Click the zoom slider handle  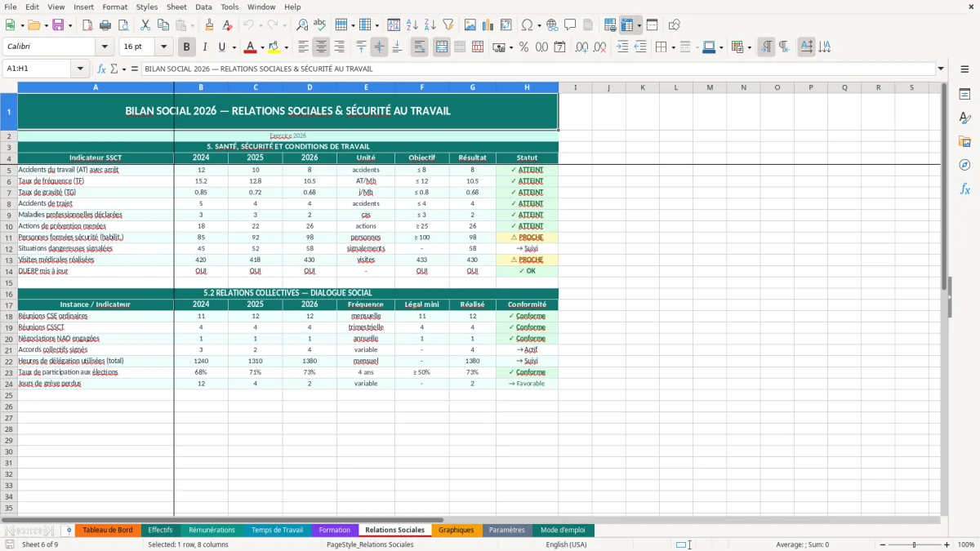[x=914, y=544]
